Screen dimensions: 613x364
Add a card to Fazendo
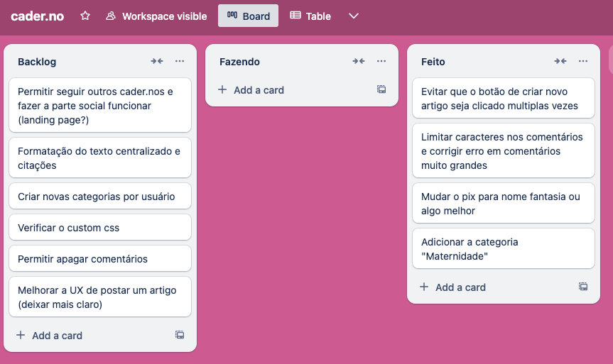(292, 90)
